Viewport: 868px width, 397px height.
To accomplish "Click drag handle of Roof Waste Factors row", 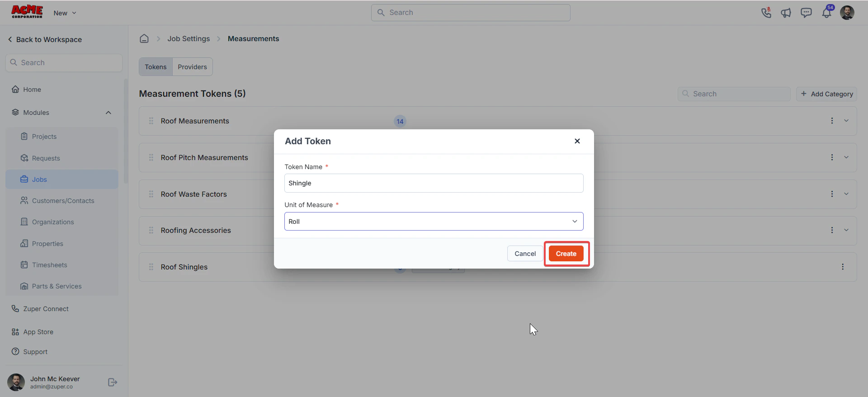I will [151, 194].
